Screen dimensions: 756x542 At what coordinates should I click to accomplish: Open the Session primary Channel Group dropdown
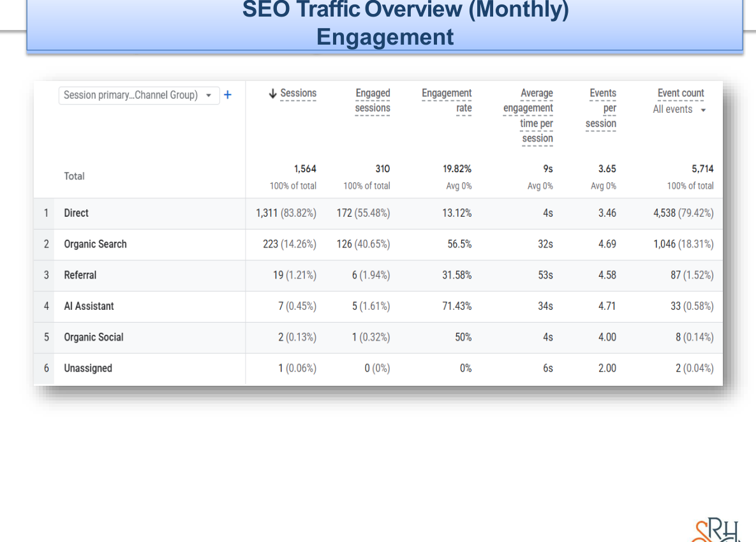139,96
